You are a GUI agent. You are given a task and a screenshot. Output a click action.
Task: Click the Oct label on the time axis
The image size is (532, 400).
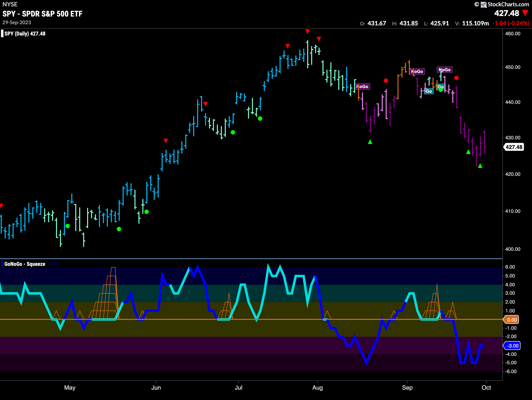[x=486, y=388]
